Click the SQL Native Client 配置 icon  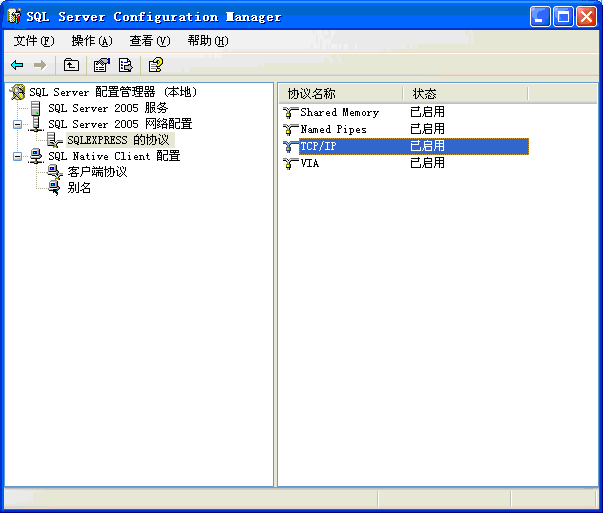(x=36, y=156)
